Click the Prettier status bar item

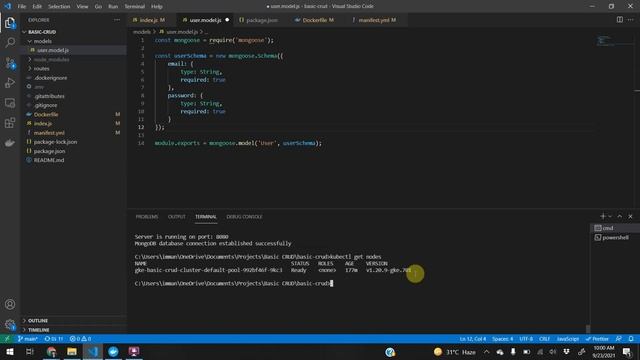[x=597, y=339]
